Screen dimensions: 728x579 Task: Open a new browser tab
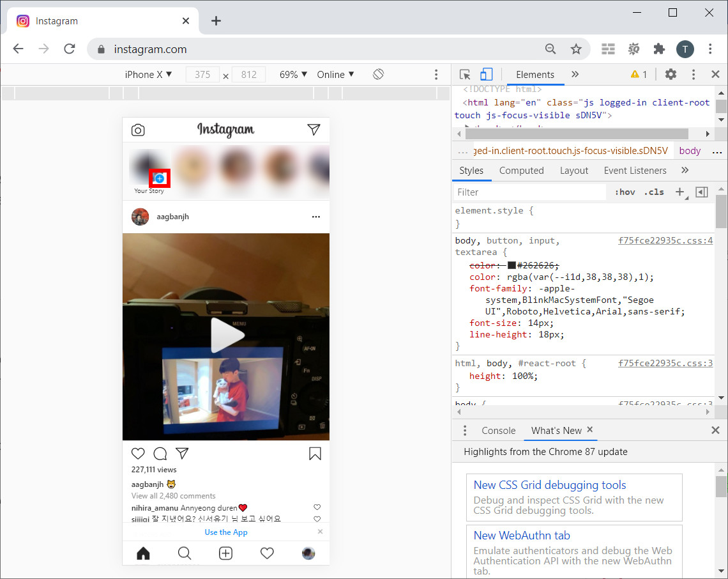pos(216,21)
